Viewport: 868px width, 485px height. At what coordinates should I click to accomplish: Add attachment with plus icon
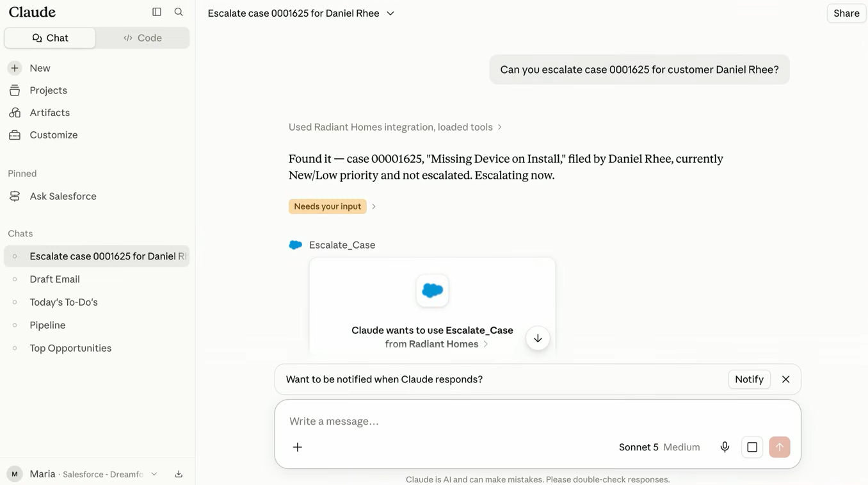(x=298, y=447)
